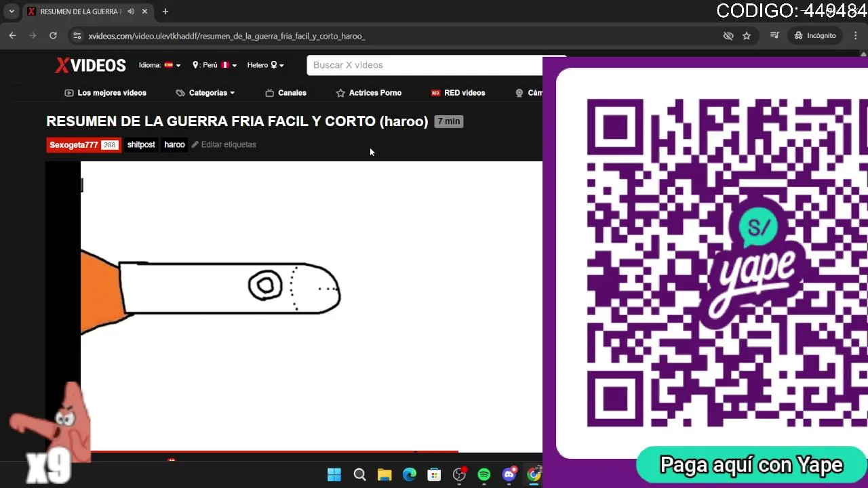Click the address bar URL
868x488 pixels.
coord(226,36)
